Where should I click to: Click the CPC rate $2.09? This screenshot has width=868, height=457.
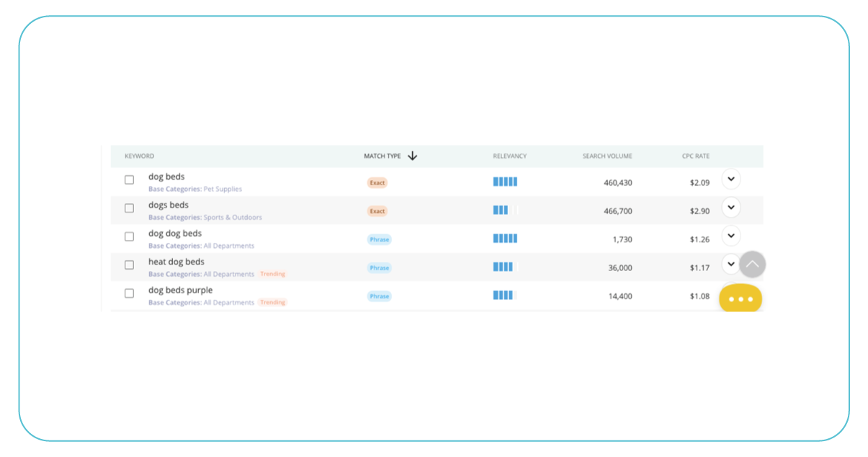click(699, 183)
